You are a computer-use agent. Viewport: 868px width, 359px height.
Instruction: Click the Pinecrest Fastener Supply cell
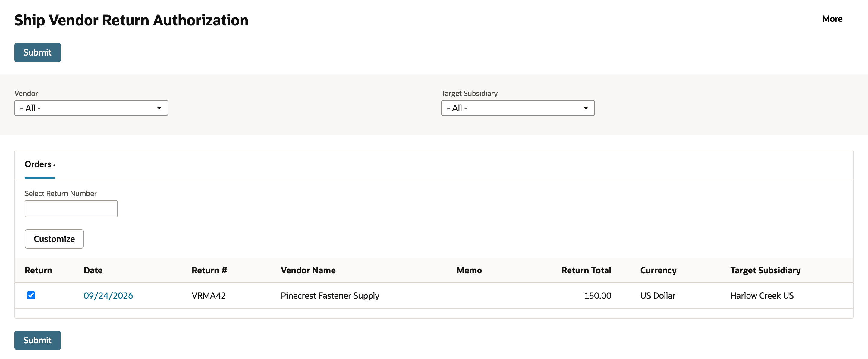pyautogui.click(x=330, y=296)
